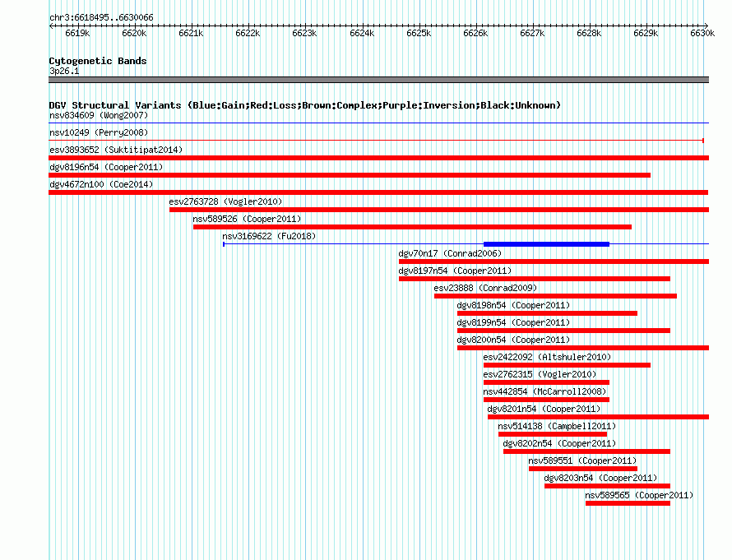Image resolution: width=732 pixels, height=560 pixels.
Task: Open esv23888 (Conrad2009) label
Action: pyautogui.click(x=485, y=288)
